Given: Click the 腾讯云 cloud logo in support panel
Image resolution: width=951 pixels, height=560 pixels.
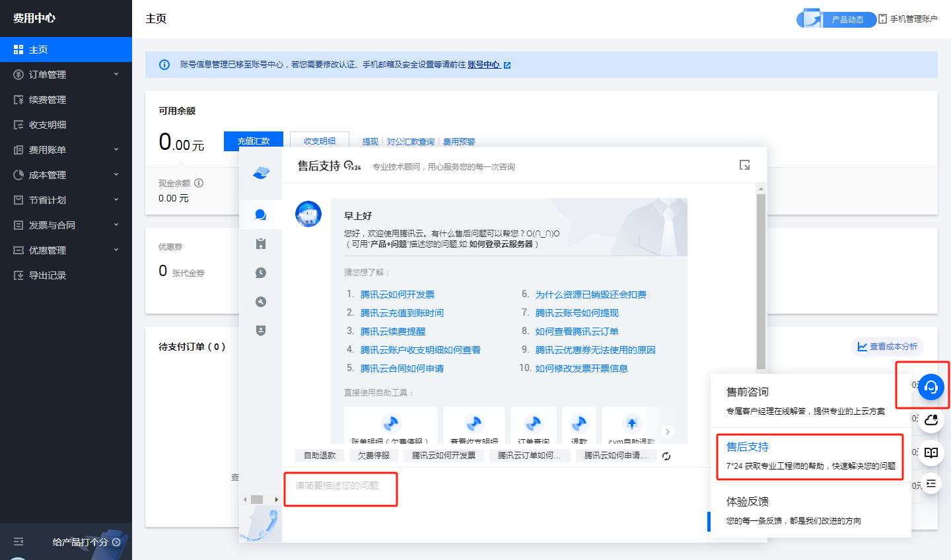Looking at the screenshot, I should 261,173.
